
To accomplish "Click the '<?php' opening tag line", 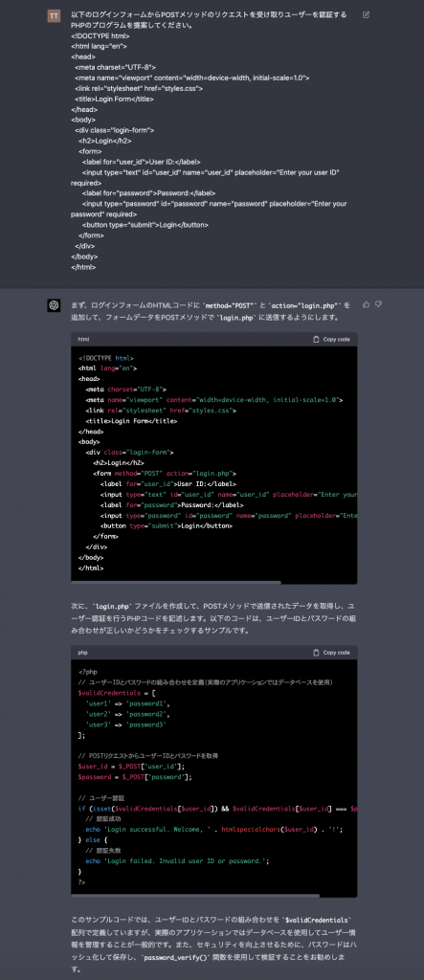I will point(87,672).
